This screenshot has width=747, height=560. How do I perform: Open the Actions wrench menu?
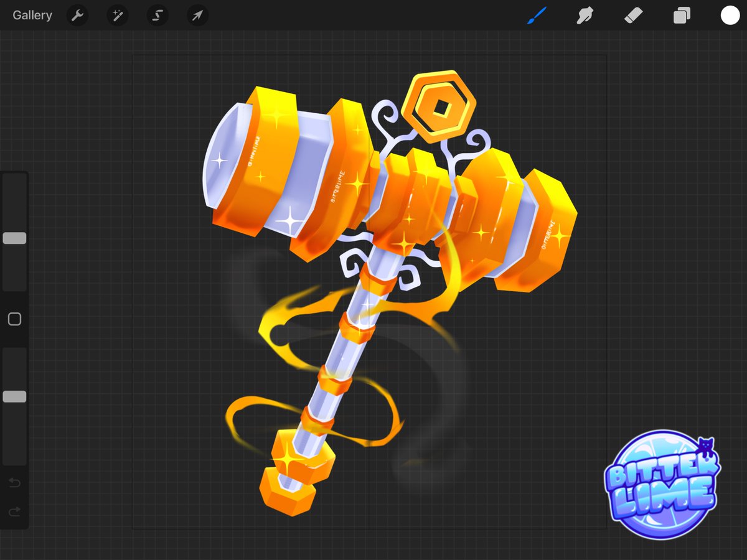pos(77,16)
